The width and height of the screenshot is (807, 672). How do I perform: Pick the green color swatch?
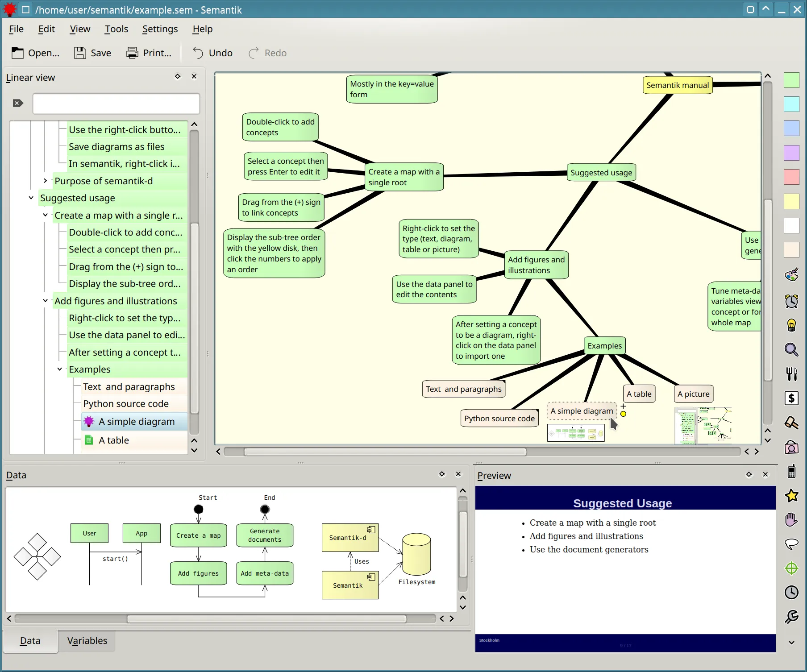[791, 81]
